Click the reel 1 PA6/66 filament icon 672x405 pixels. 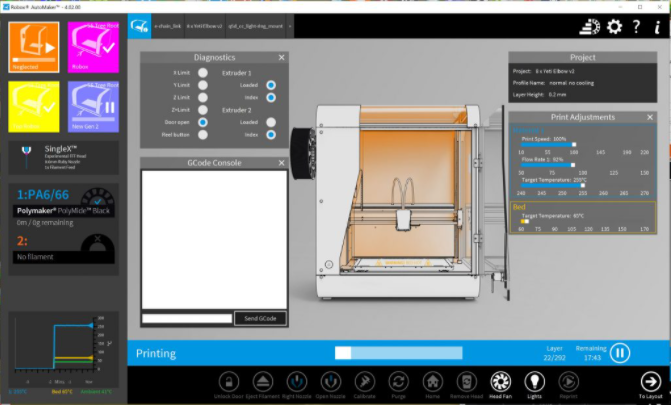pyautogui.click(x=98, y=197)
